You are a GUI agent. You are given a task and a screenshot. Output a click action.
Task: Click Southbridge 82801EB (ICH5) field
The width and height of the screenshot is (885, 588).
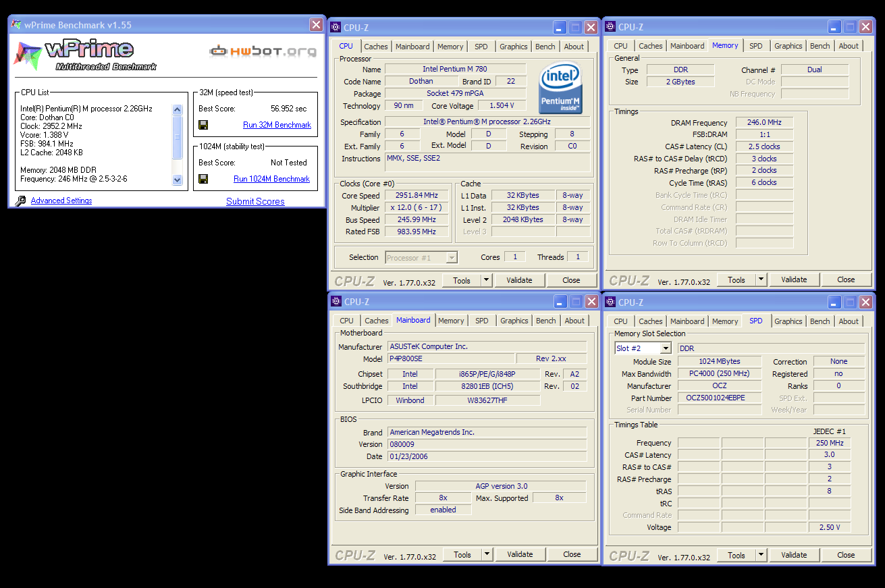click(x=487, y=386)
